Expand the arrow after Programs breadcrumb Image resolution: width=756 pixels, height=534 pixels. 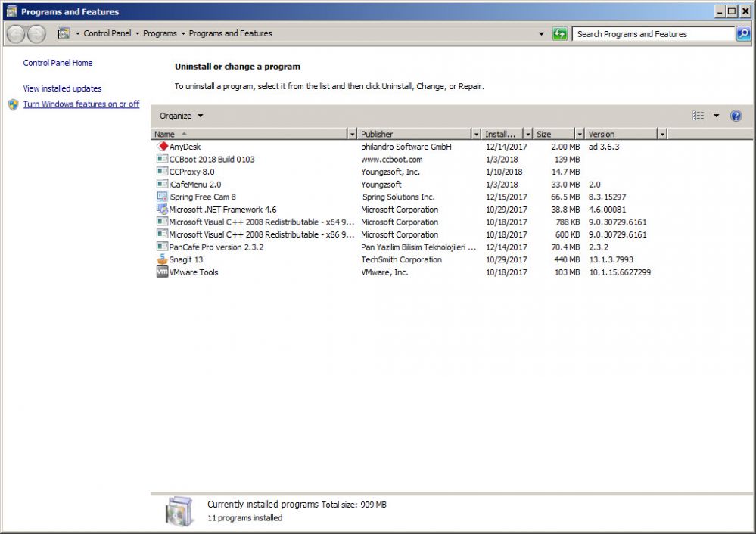pyautogui.click(x=183, y=34)
